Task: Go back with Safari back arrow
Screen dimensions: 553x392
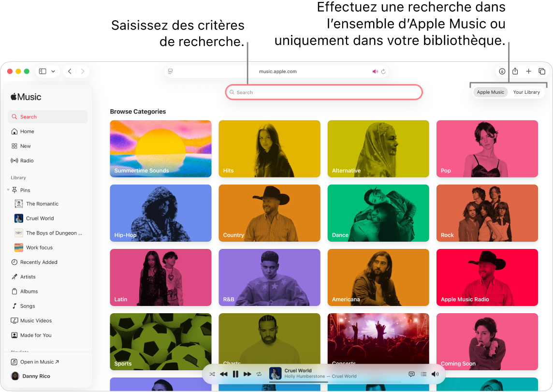Action: tap(70, 71)
